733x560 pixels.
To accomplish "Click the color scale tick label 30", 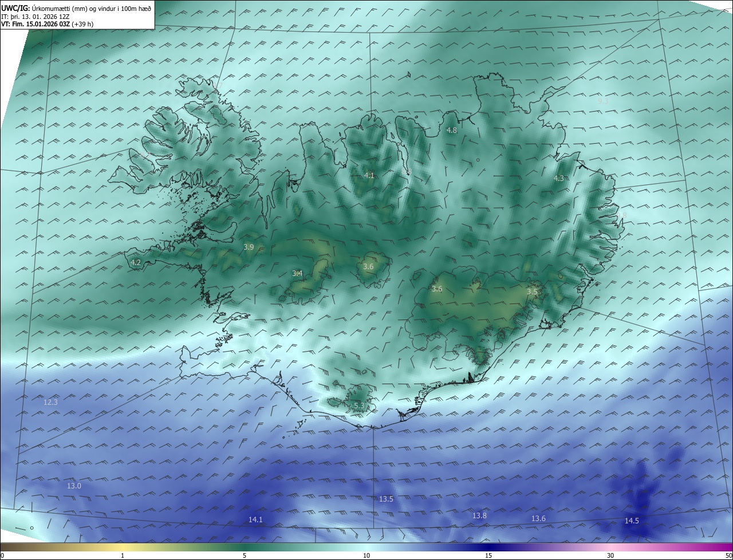I will coord(610,555).
